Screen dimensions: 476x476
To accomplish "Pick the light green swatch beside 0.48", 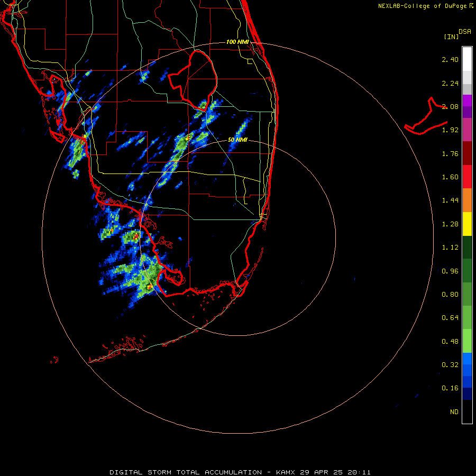I will click(x=467, y=341).
